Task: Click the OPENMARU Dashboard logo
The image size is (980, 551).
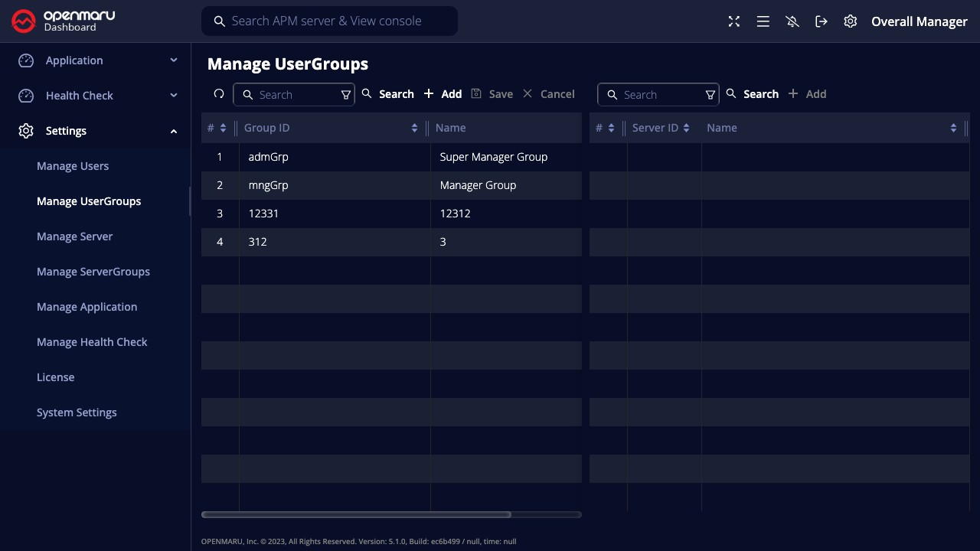Action: (x=64, y=21)
